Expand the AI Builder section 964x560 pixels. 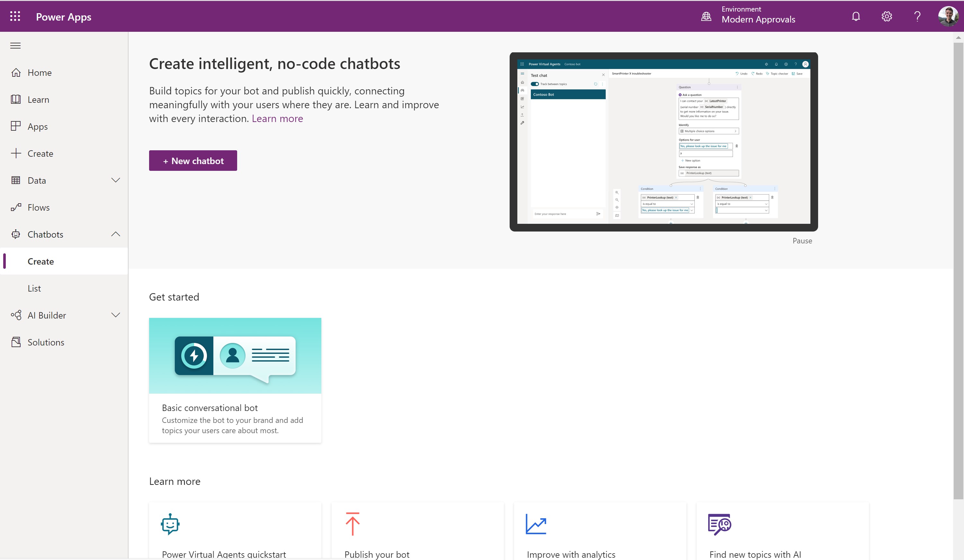(116, 315)
